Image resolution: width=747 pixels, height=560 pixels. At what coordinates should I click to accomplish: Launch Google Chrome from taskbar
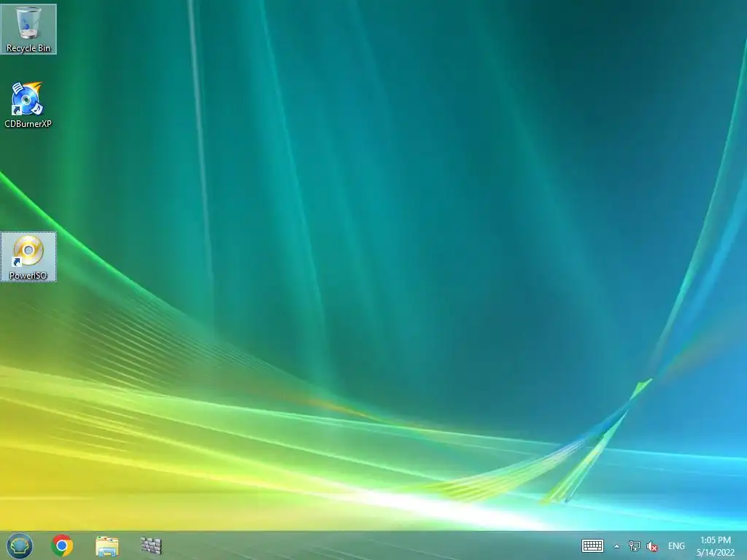tap(62, 545)
